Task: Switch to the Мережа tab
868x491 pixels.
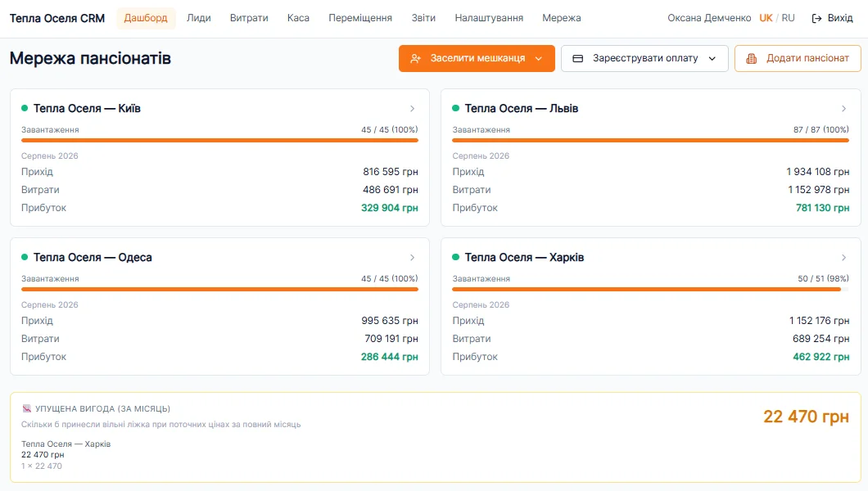Action: pos(562,18)
